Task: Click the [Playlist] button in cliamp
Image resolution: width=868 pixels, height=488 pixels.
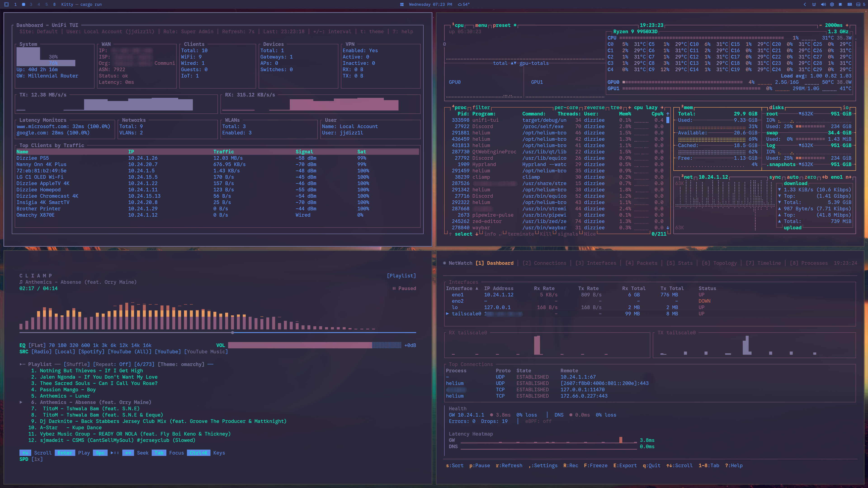Action: (401, 275)
